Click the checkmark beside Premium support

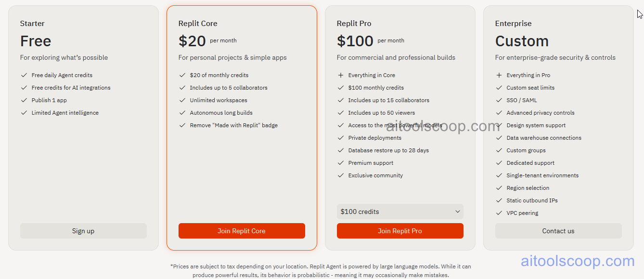341,163
